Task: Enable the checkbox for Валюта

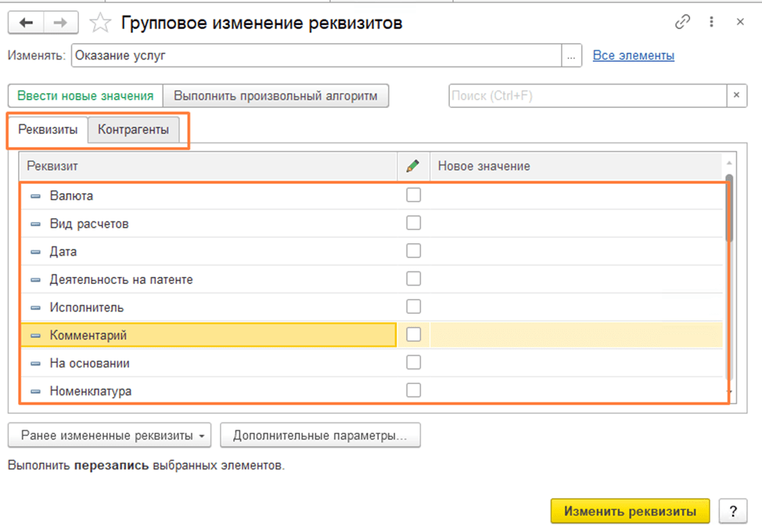Action: click(x=413, y=195)
